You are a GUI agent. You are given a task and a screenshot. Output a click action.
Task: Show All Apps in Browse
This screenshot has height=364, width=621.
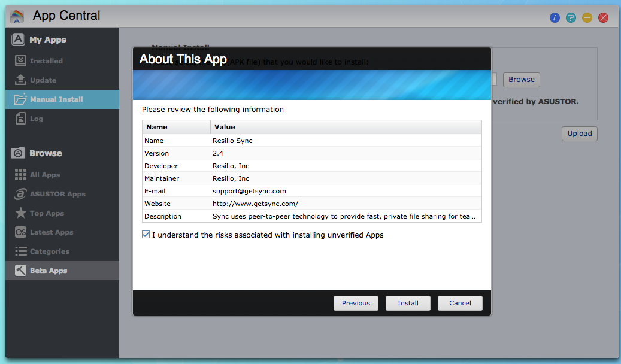click(62, 175)
